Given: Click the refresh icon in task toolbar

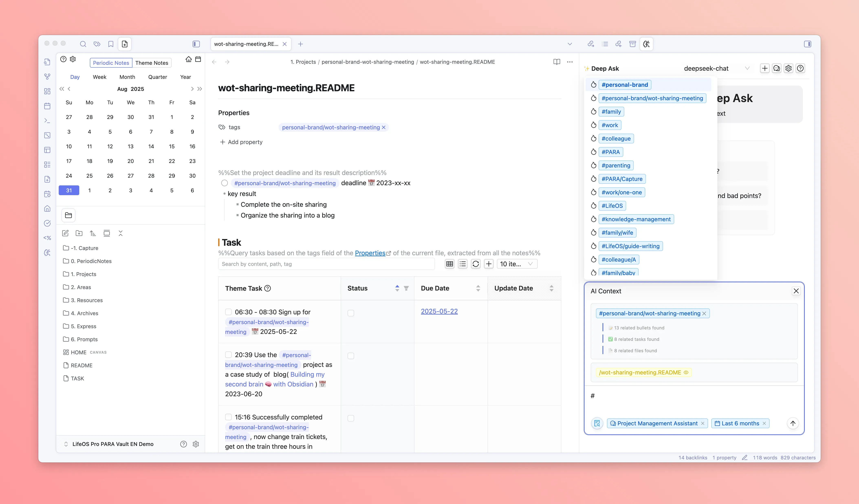Looking at the screenshot, I should pyautogui.click(x=476, y=264).
